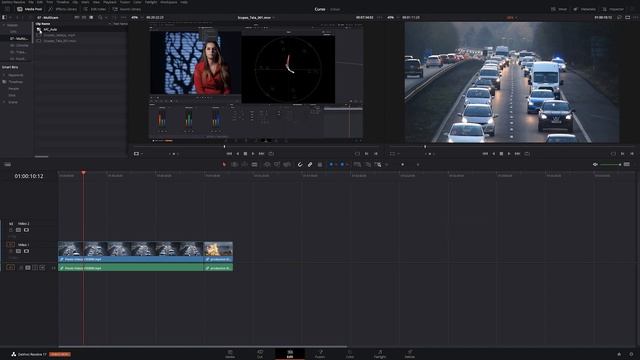Open the Effects Library panel

[x=62, y=9]
